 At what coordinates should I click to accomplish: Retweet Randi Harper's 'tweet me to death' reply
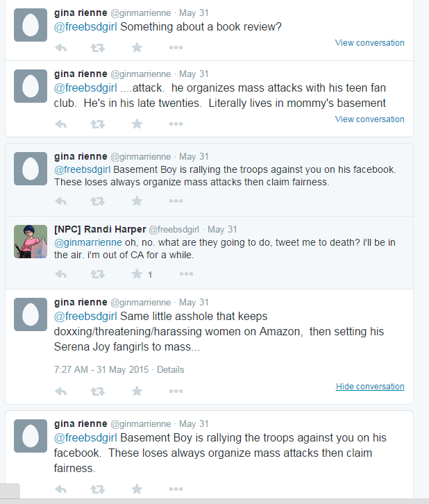tap(97, 274)
